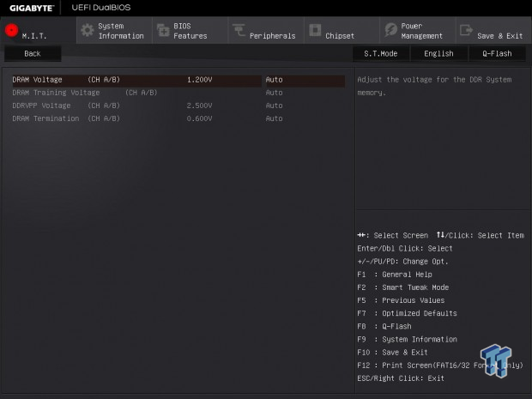Click the F1 General Help hint

(x=395, y=275)
